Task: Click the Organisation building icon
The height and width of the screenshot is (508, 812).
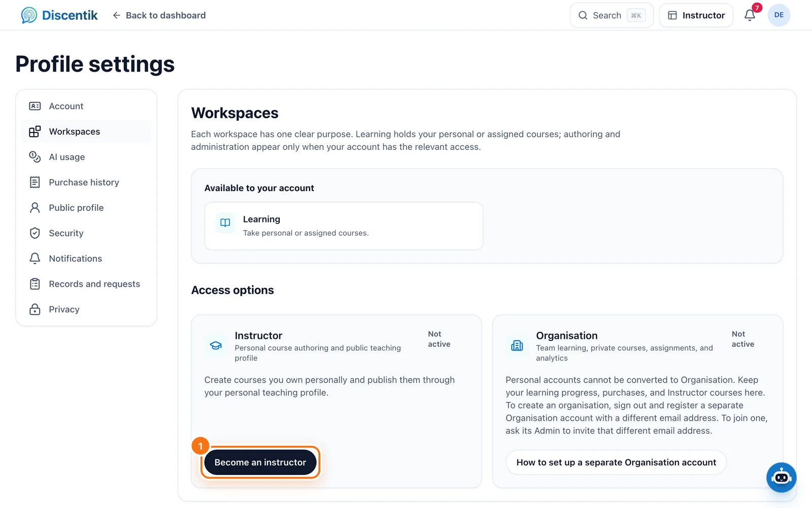Action: coord(517,345)
